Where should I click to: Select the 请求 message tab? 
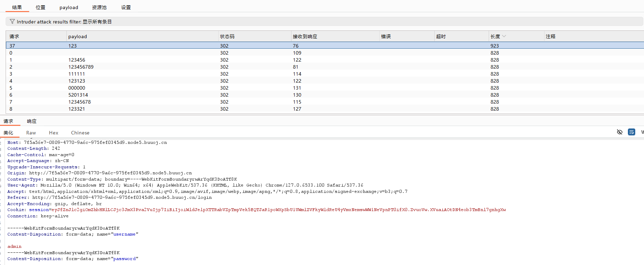point(8,121)
